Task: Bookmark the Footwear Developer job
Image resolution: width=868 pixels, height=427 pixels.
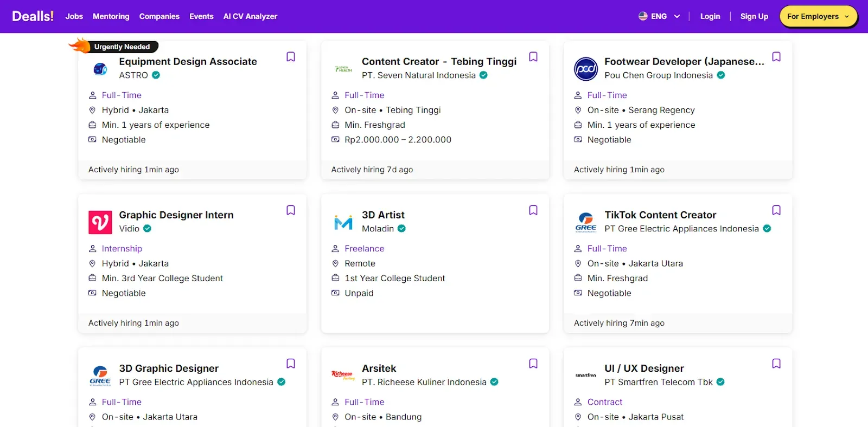Action: [x=776, y=57]
